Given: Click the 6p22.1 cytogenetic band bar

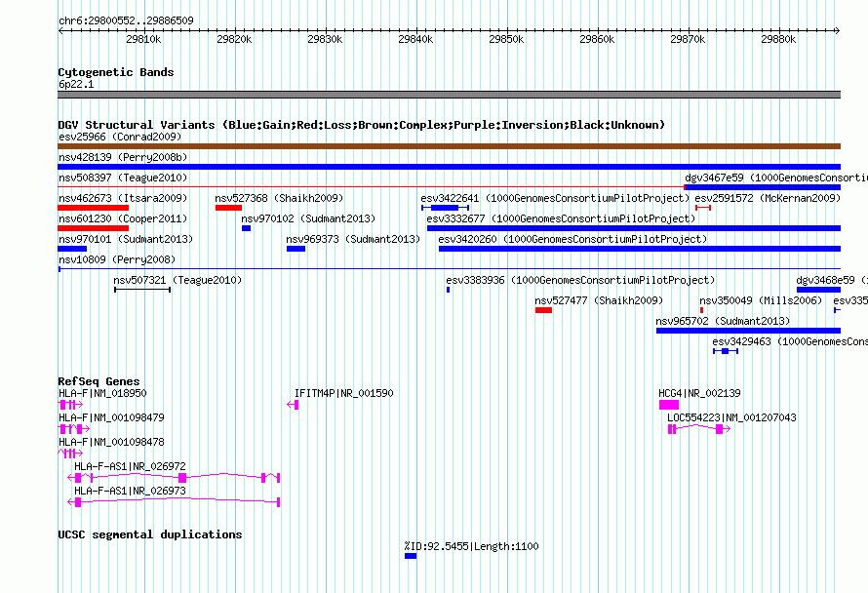Looking at the screenshot, I should tap(449, 95).
